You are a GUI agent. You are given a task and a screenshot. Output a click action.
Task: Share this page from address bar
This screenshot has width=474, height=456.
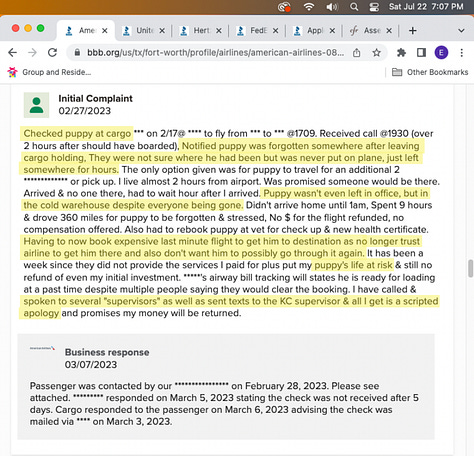(357, 52)
